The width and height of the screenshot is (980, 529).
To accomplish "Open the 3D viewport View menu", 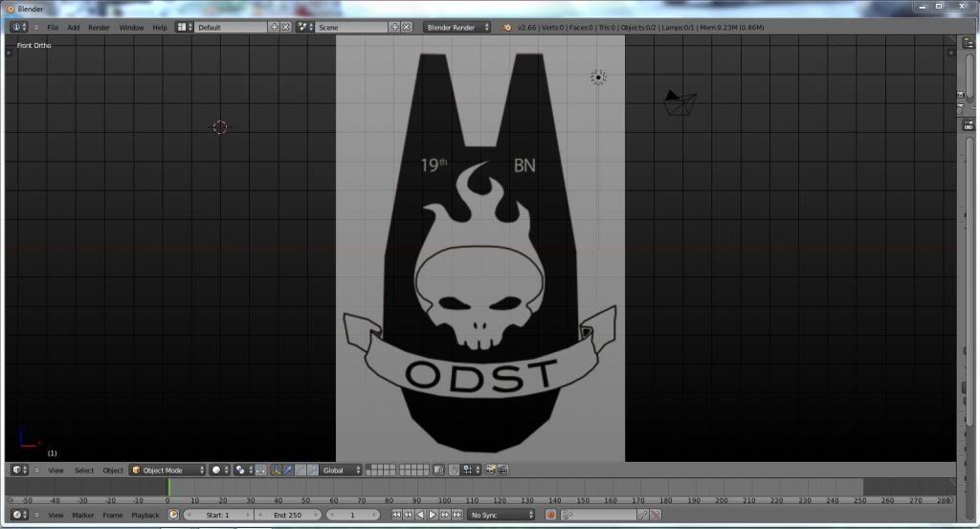I will point(56,471).
